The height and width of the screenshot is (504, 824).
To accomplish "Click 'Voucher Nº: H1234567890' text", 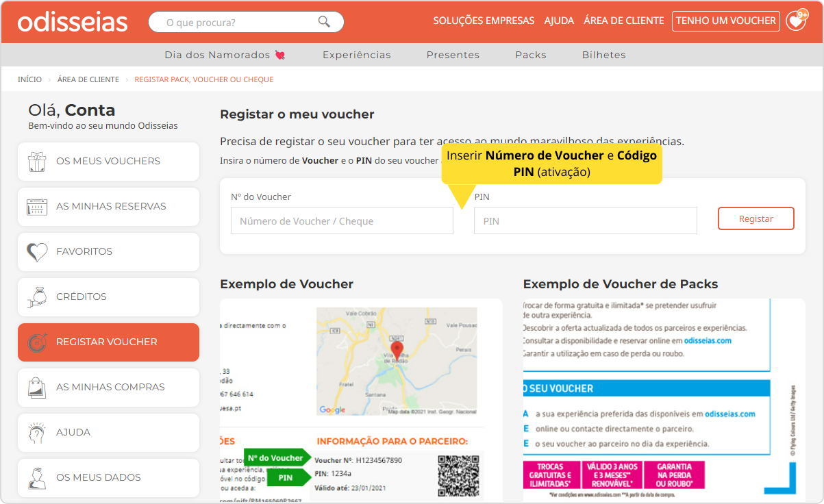I will click(x=358, y=460).
